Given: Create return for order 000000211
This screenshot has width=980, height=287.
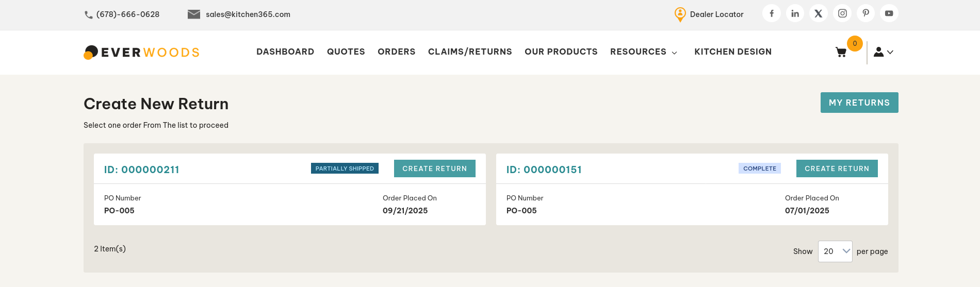Looking at the screenshot, I should coord(435,168).
